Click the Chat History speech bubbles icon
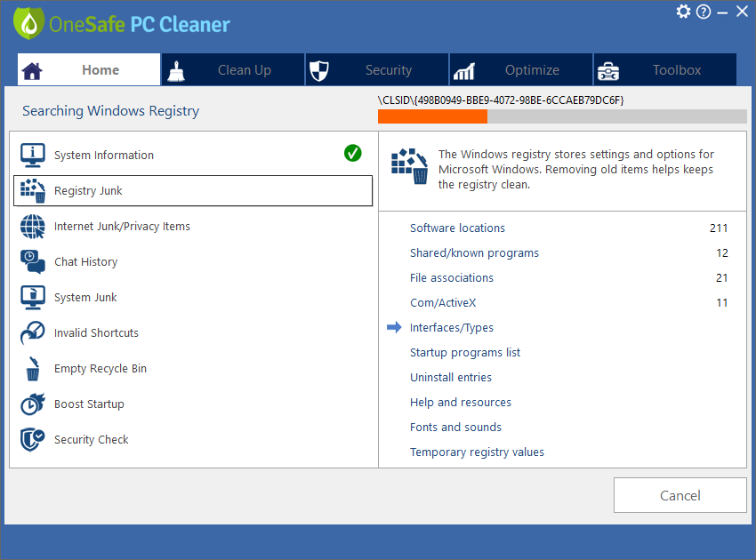Screen dimensions: 756x560 (x=33, y=261)
